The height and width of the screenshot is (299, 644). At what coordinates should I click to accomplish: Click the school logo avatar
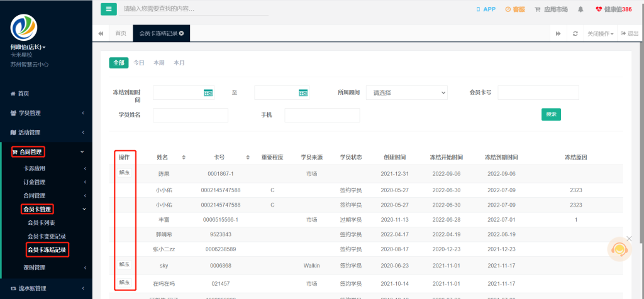pos(24,28)
